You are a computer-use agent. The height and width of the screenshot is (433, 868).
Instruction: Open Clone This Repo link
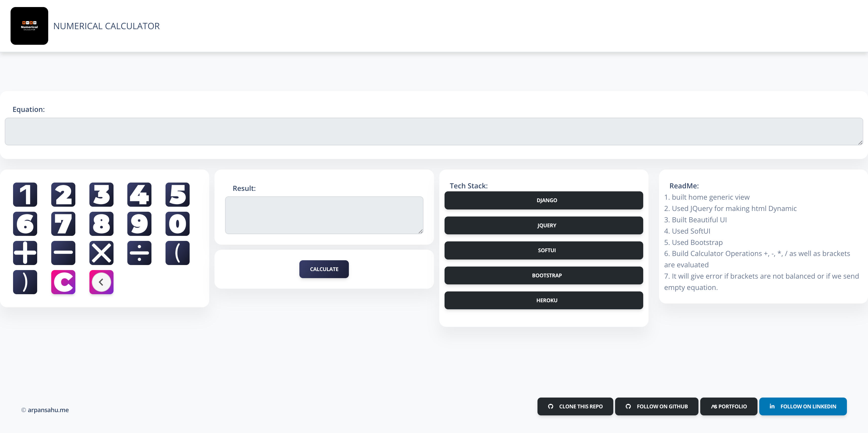pos(575,406)
